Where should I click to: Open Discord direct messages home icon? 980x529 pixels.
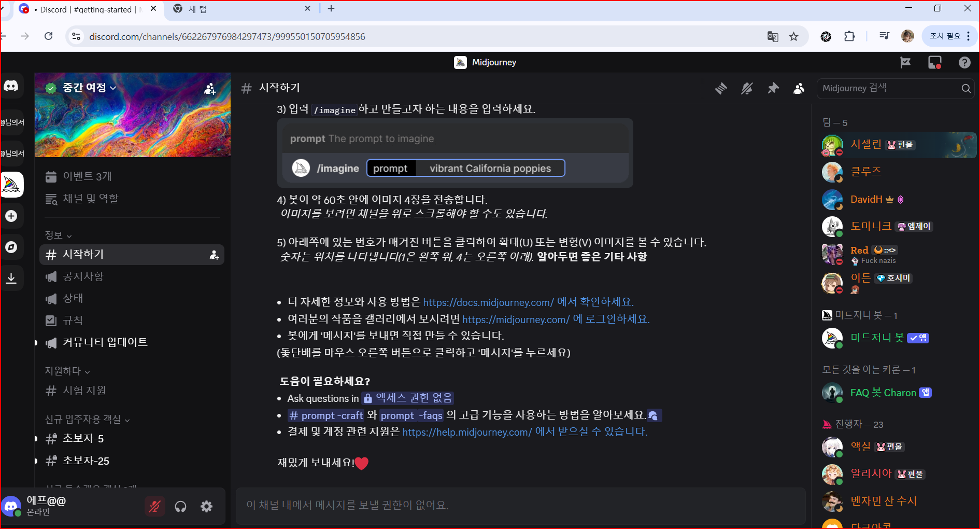(x=11, y=86)
